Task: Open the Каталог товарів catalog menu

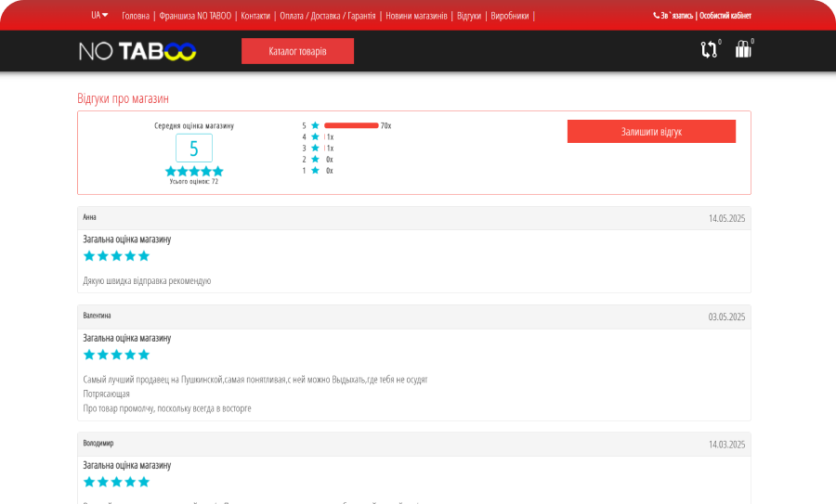Action: [x=297, y=51]
